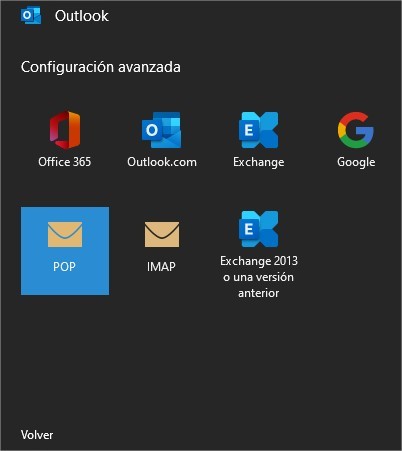Choose the IMAP envelope icon

(162, 234)
